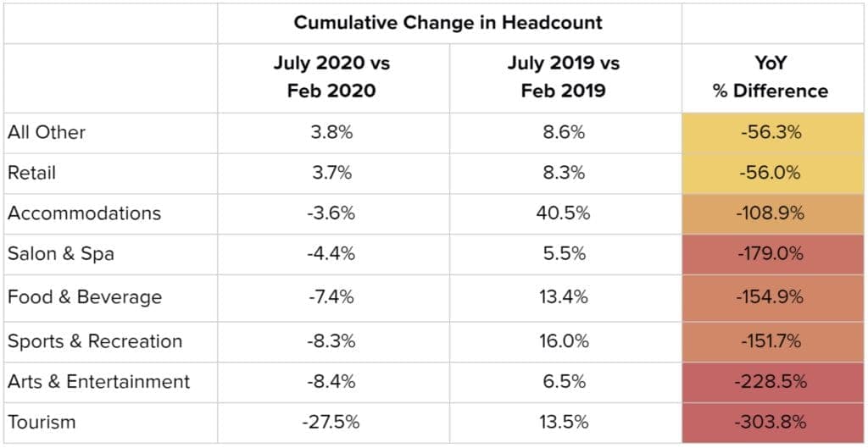
Task: Select the red -303.8% Tourism cell
Action: [x=773, y=423]
